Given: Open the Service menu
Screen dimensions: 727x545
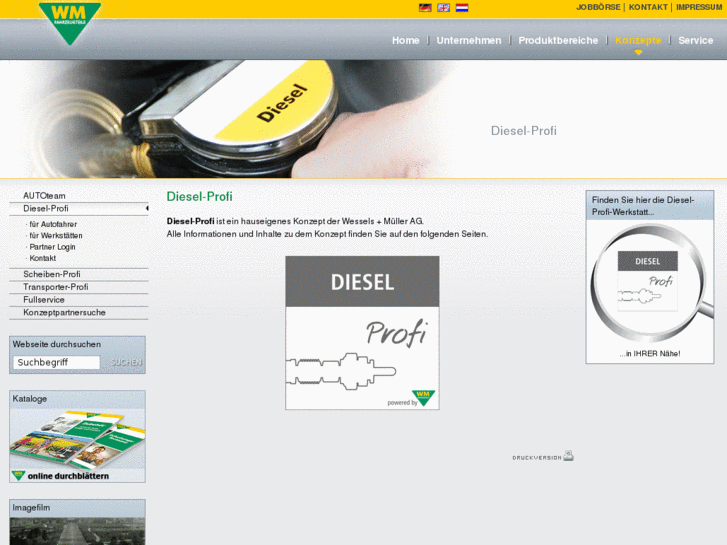Looking at the screenshot, I should coord(695,40).
